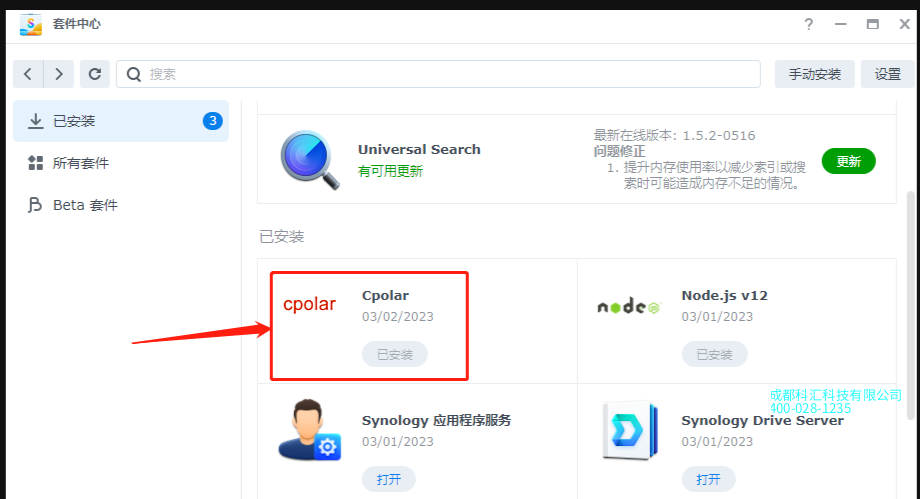The width and height of the screenshot is (920, 499).
Task: Open the 设置 button
Action: (x=887, y=74)
